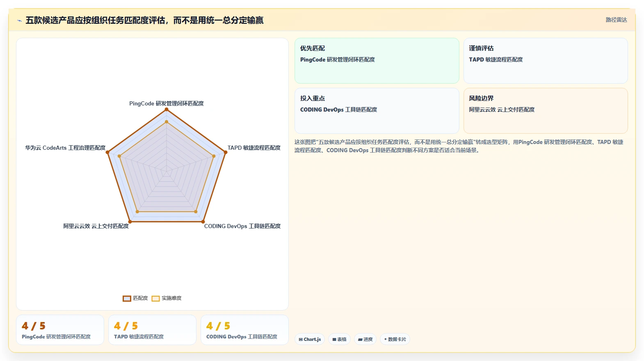Click PingCode 研发管理闭环匹配度 text in 优先匹配 card

[338, 59]
